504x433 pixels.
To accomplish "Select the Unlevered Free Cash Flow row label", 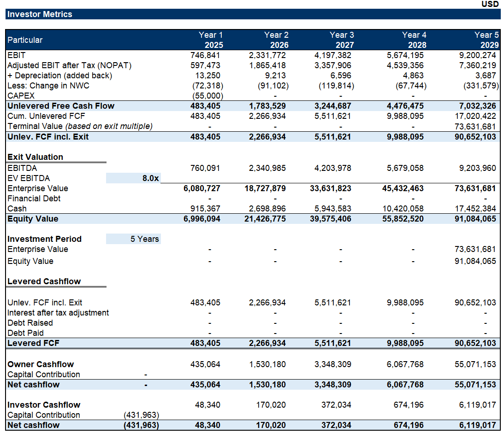I will tap(61, 106).
